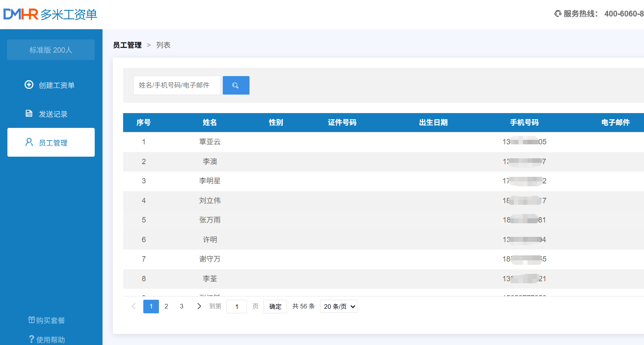
Task: Go to page 2 of the list
Action: (166, 306)
